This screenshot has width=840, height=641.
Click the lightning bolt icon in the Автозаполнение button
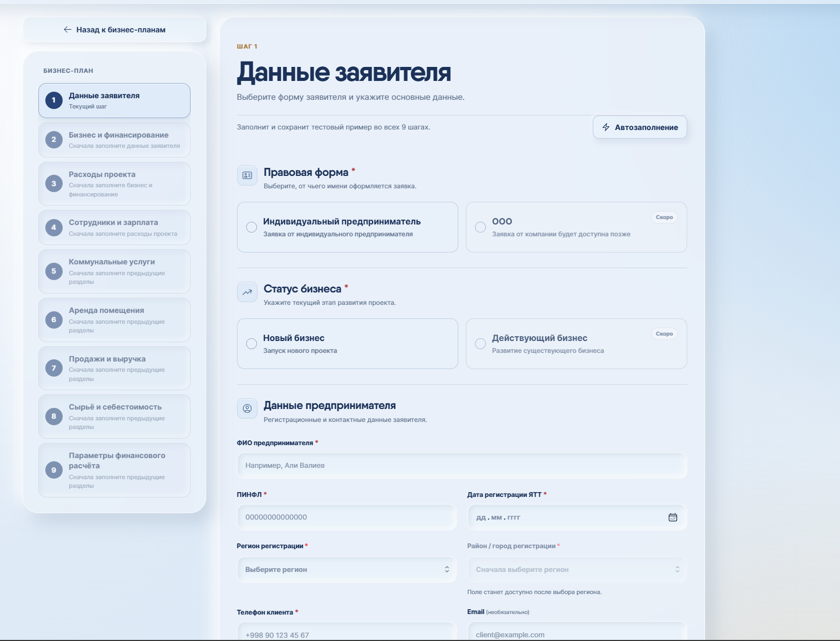[606, 127]
